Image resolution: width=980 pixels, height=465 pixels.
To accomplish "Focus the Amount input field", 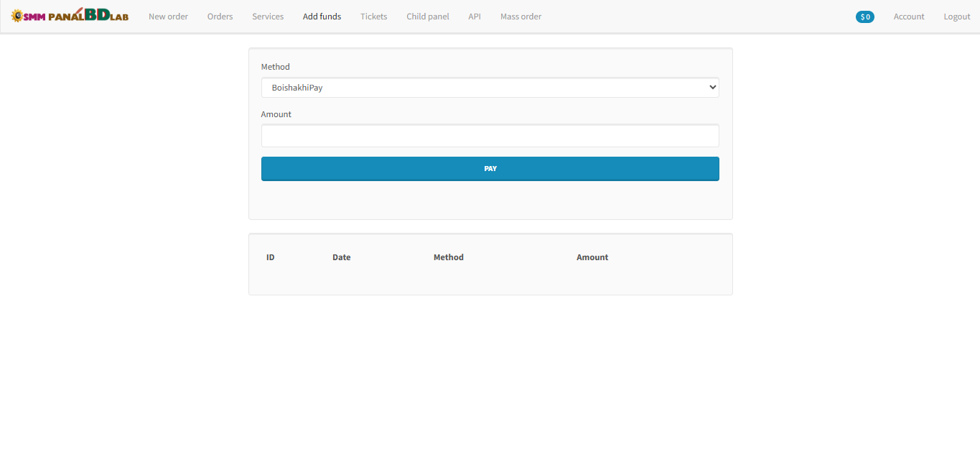I will [490, 136].
